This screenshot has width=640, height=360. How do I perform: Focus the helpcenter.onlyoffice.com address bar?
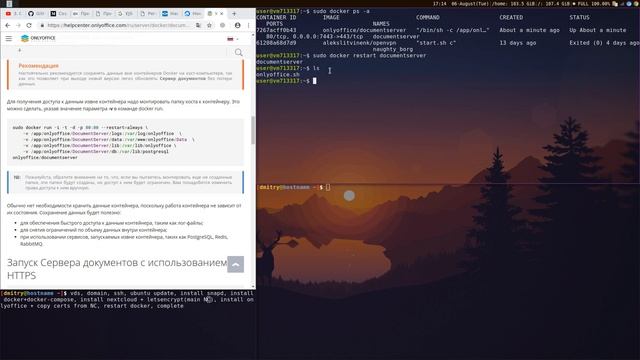[118, 25]
